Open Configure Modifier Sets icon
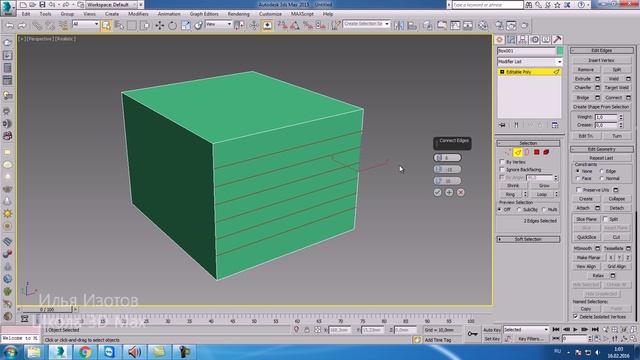 (x=555, y=125)
